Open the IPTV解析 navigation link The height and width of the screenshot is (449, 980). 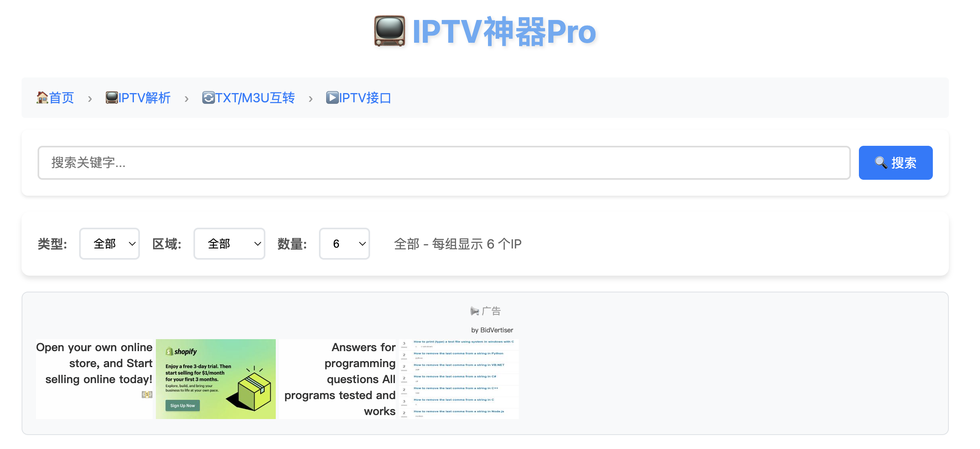coord(145,98)
